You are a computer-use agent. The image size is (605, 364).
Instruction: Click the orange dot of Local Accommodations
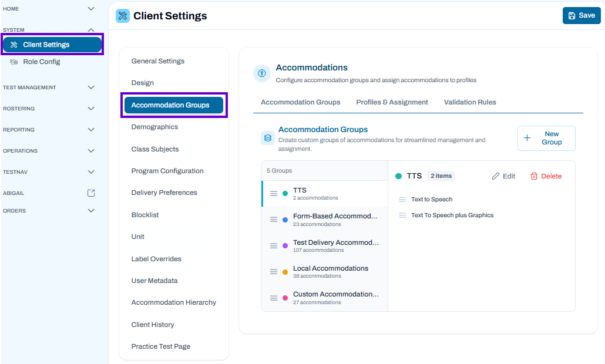(285, 272)
